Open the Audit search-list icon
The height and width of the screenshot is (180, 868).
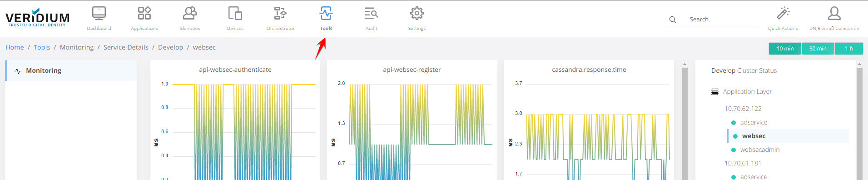372,13
